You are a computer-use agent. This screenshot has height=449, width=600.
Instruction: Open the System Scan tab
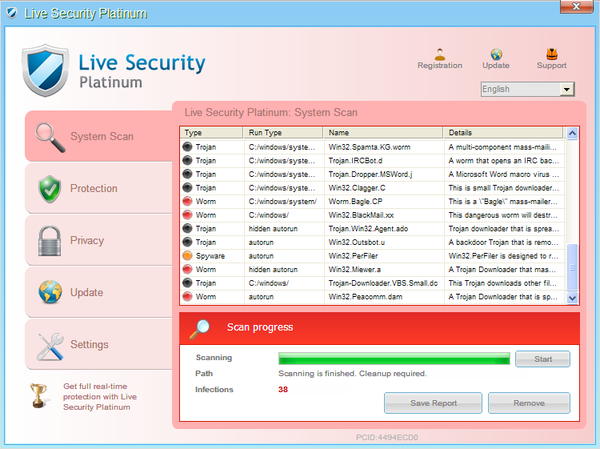[99, 136]
